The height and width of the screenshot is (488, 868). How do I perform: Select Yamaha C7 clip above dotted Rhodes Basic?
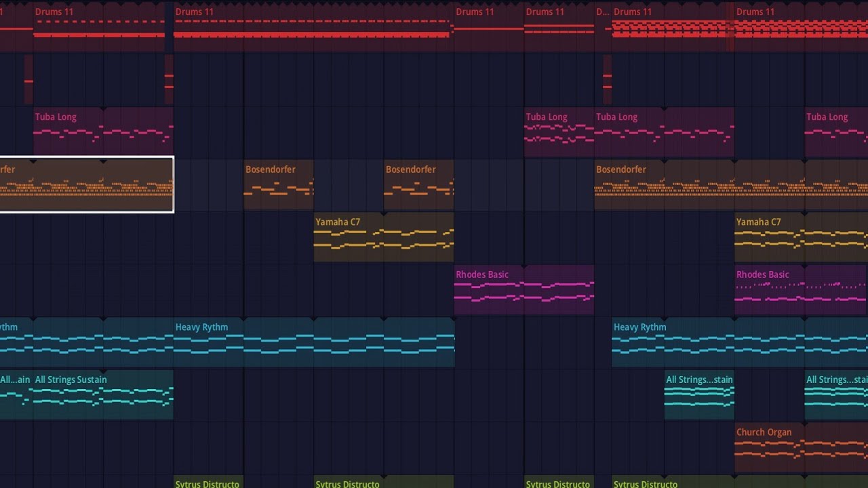click(x=801, y=237)
